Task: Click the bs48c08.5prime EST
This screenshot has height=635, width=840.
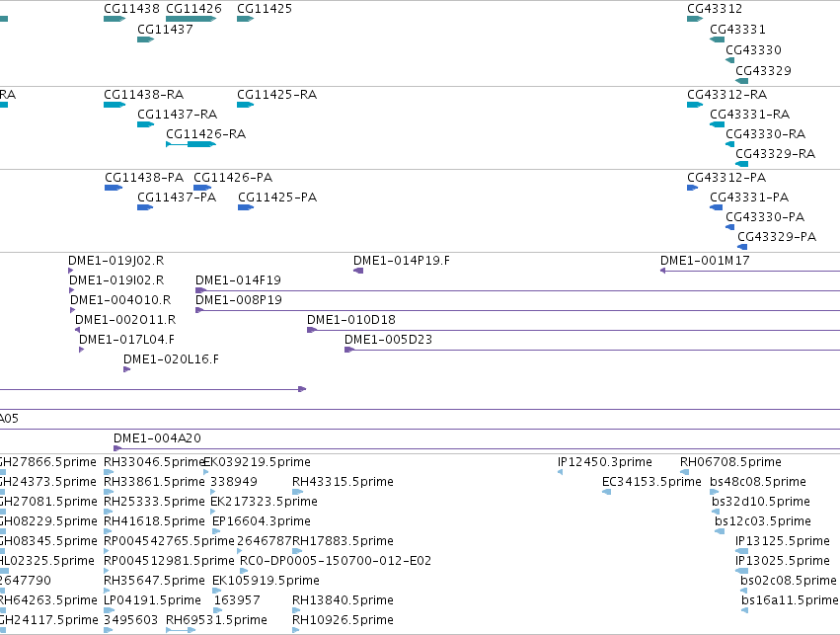Action: (714, 492)
